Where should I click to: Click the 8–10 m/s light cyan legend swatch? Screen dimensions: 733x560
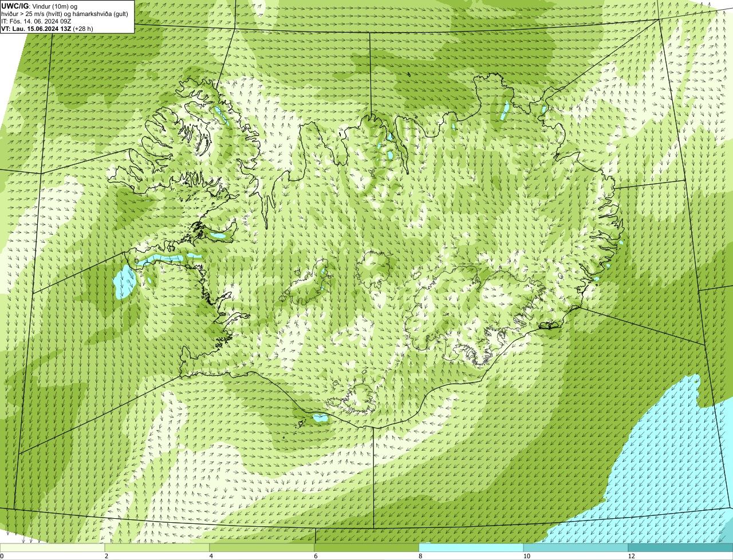tap(471, 547)
